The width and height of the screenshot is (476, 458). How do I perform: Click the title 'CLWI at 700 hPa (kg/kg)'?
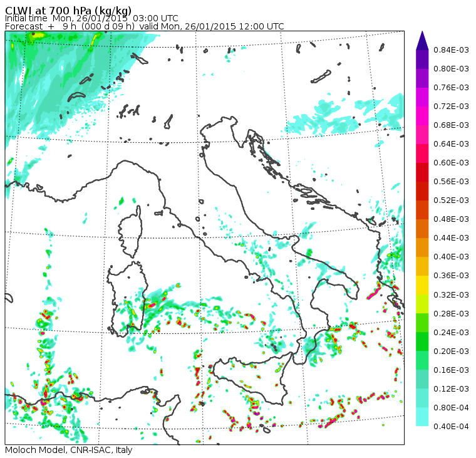click(x=68, y=10)
